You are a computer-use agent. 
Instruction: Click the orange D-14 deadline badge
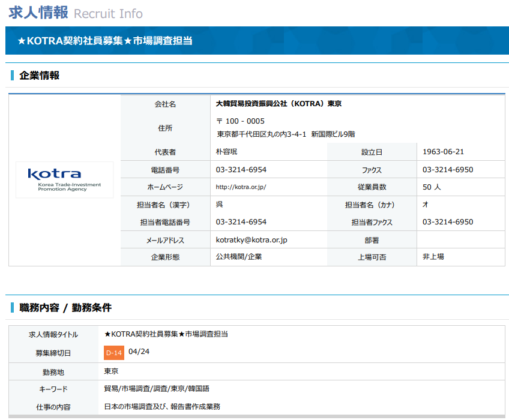(114, 353)
